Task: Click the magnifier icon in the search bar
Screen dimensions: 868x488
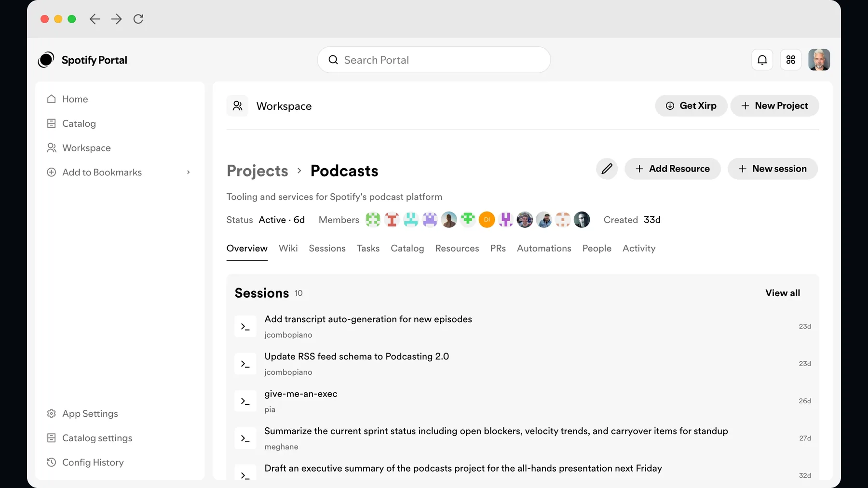Action: pos(333,60)
